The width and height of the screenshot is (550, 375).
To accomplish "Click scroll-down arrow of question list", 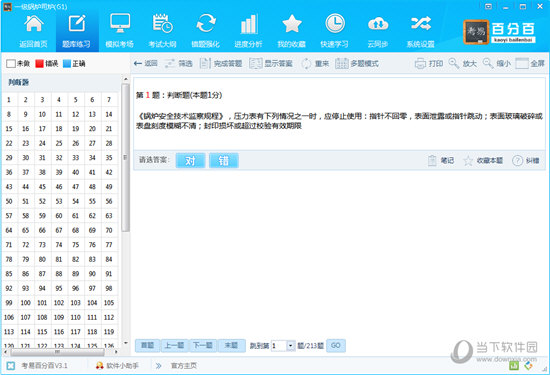I will pos(125,343).
